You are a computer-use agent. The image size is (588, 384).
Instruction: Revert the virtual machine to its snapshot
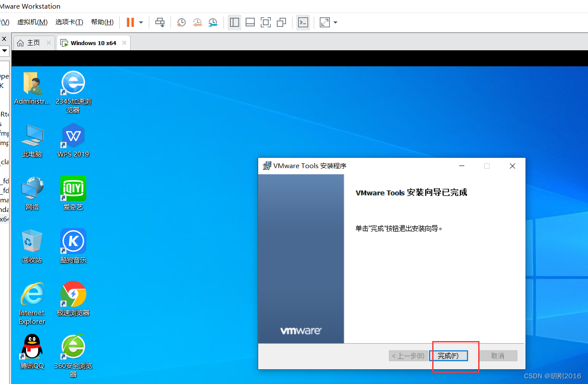pos(197,22)
